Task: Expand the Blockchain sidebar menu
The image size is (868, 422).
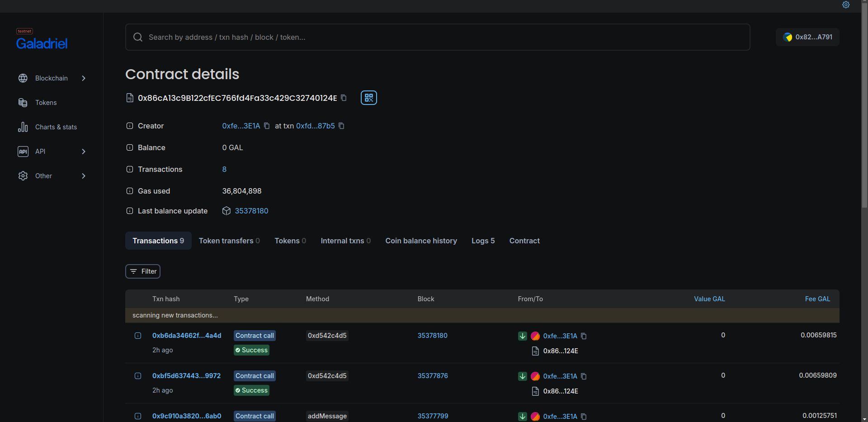Action: [84, 78]
